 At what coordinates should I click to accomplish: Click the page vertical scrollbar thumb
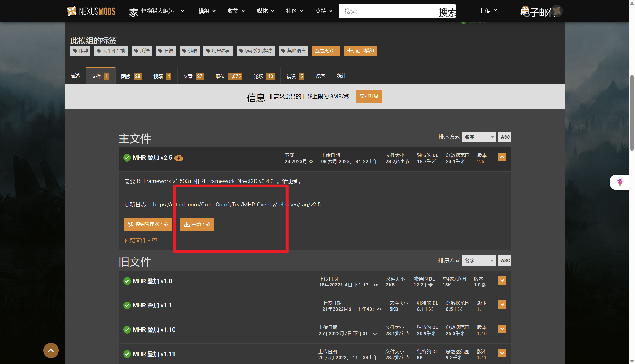pyautogui.click(x=632, y=113)
